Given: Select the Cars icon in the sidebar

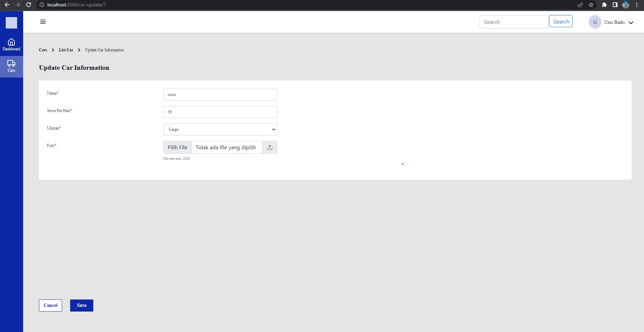Looking at the screenshot, I should (x=11, y=66).
